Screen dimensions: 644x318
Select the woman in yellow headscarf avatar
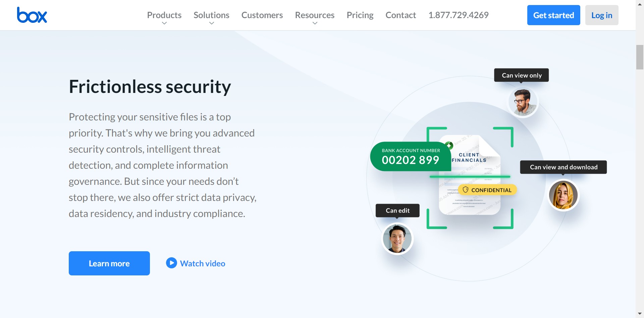[563, 195]
